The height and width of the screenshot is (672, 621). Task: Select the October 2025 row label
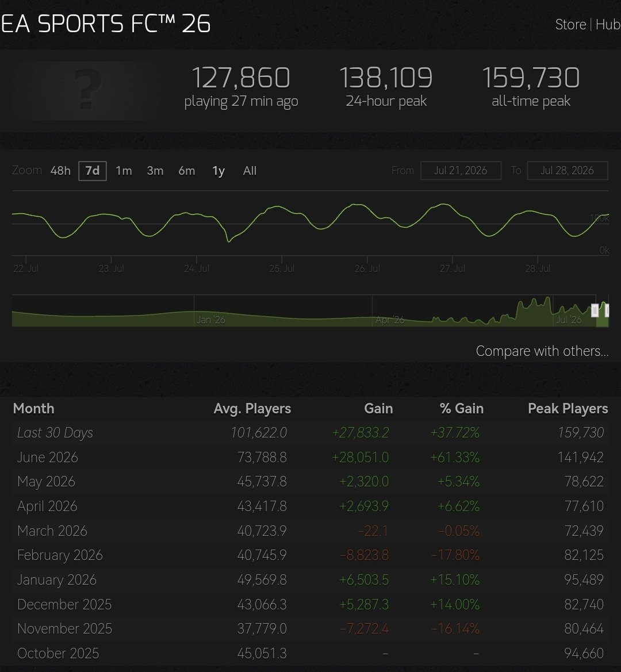(x=58, y=653)
